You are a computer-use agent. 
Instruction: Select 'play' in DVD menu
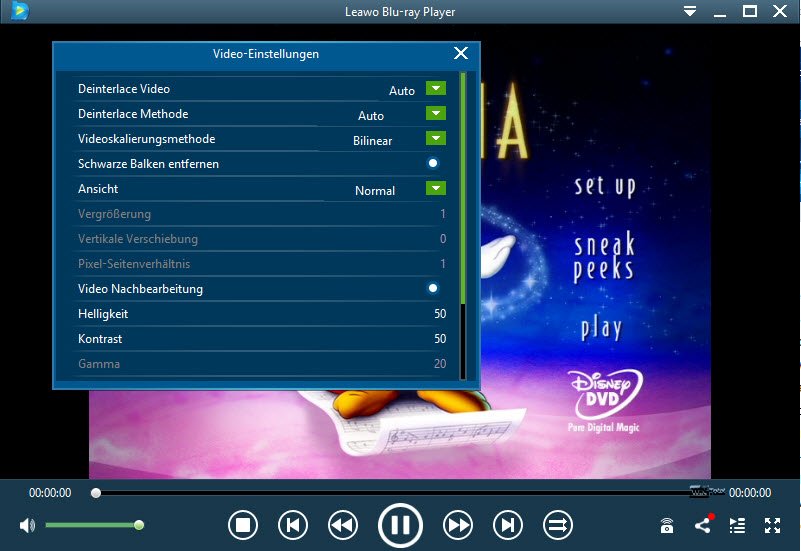tap(601, 328)
